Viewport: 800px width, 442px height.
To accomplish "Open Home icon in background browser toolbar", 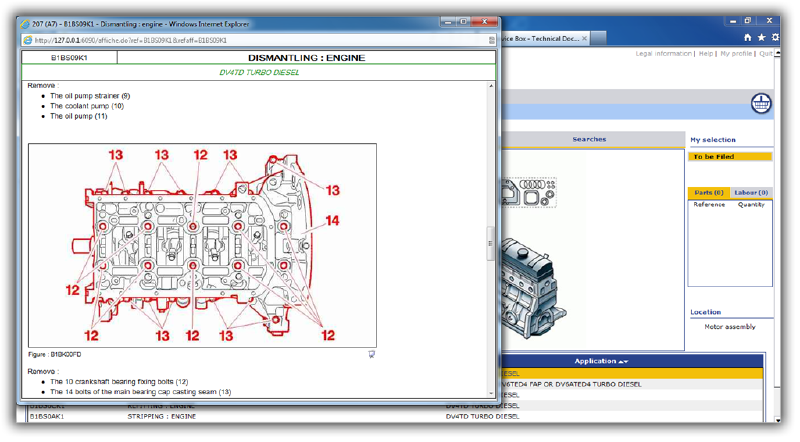I will point(747,37).
